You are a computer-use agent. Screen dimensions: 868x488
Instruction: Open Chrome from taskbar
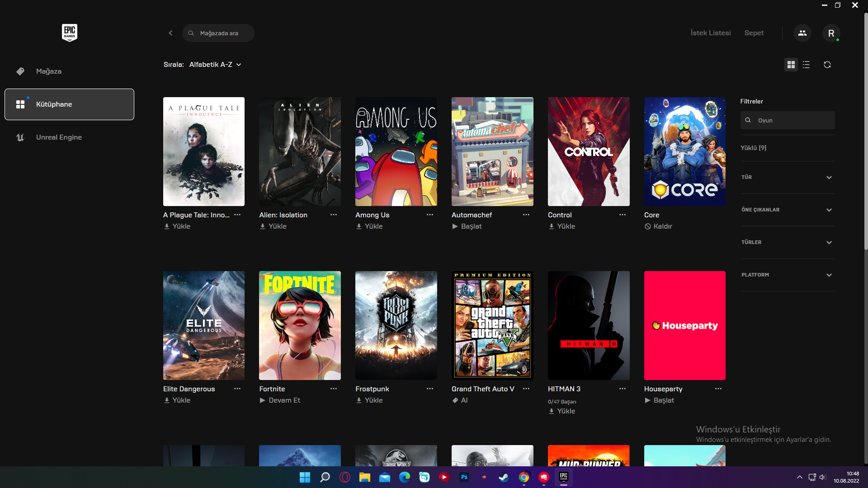[524, 477]
